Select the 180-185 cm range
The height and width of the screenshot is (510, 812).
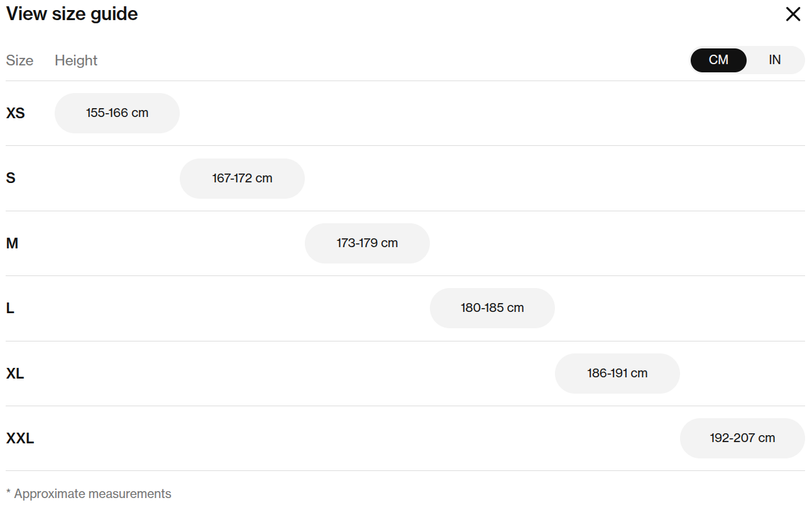tap(492, 308)
